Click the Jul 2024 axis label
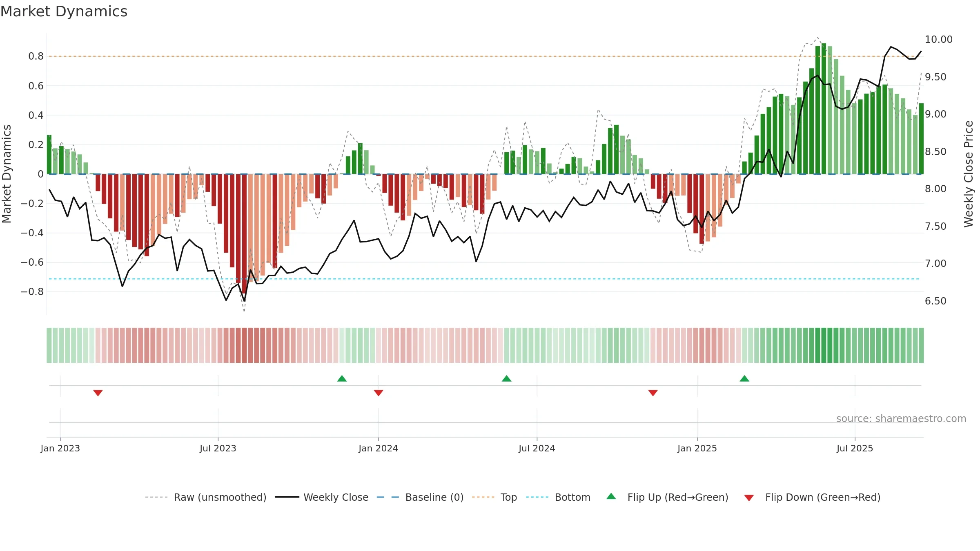 pos(537,448)
